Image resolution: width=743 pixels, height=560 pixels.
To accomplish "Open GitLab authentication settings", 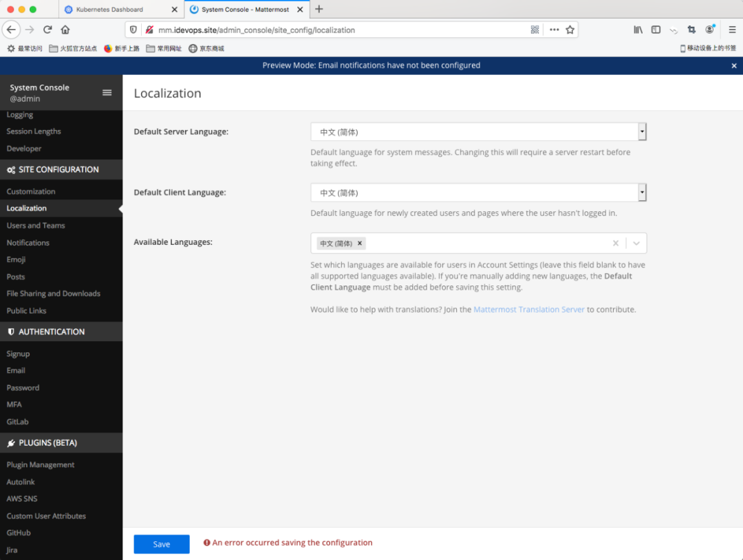I will tap(17, 422).
